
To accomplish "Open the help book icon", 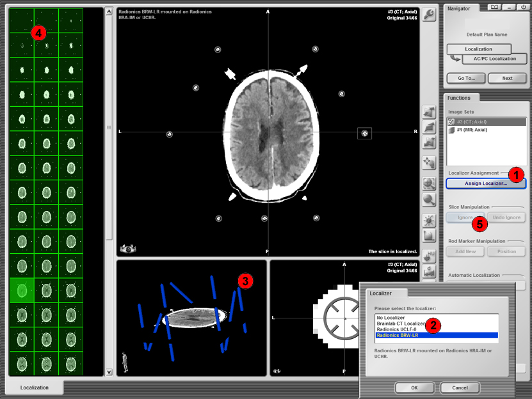I will click(x=494, y=7).
